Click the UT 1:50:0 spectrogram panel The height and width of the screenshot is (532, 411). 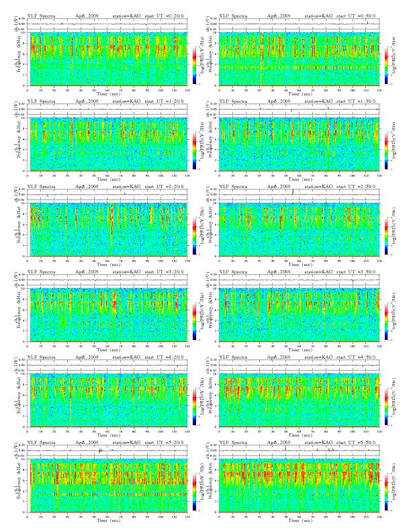tap(300, 144)
